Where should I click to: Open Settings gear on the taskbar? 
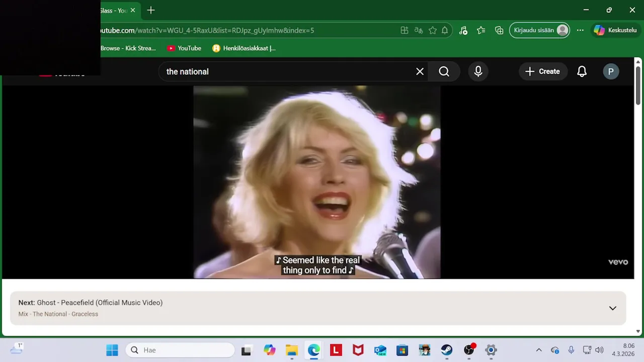point(491,350)
